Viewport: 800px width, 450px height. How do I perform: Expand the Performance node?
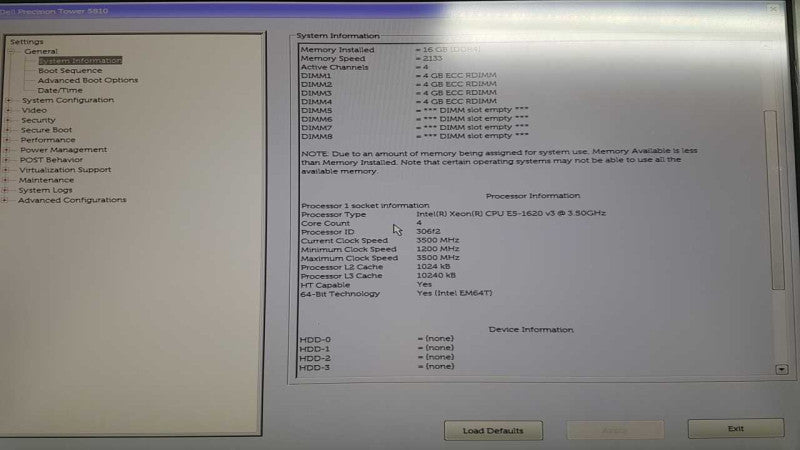7,140
